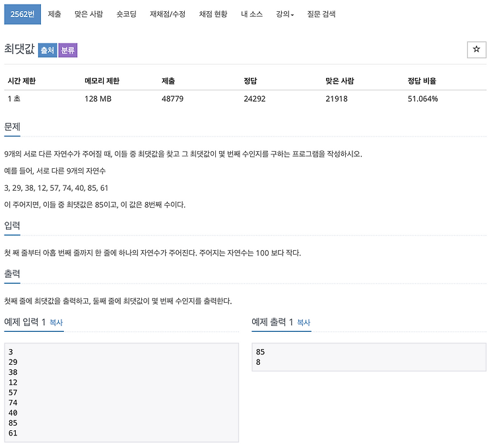Open the 질문 검색 tab
The width and height of the screenshot is (495, 448).
tap(321, 15)
